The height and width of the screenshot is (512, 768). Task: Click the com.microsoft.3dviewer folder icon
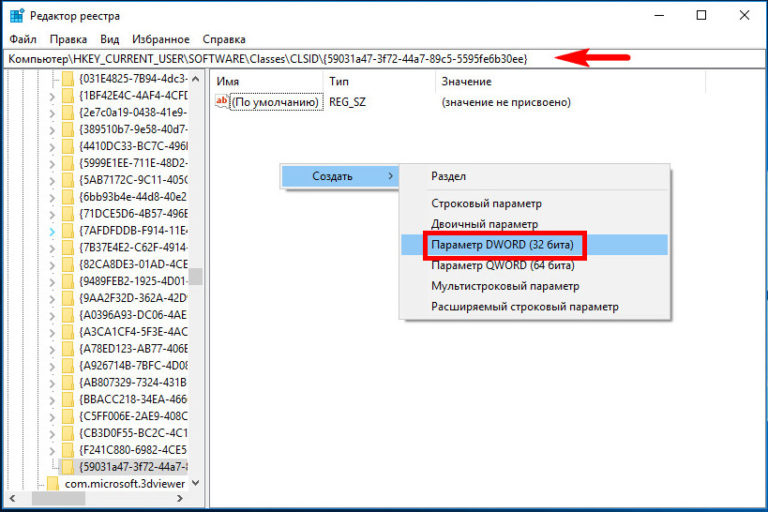[54, 483]
